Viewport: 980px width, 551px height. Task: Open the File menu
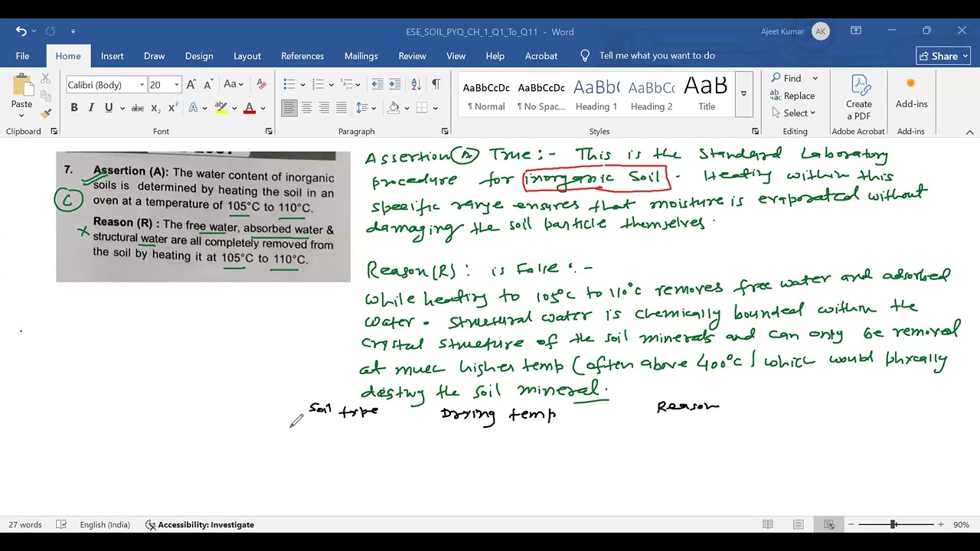[22, 56]
